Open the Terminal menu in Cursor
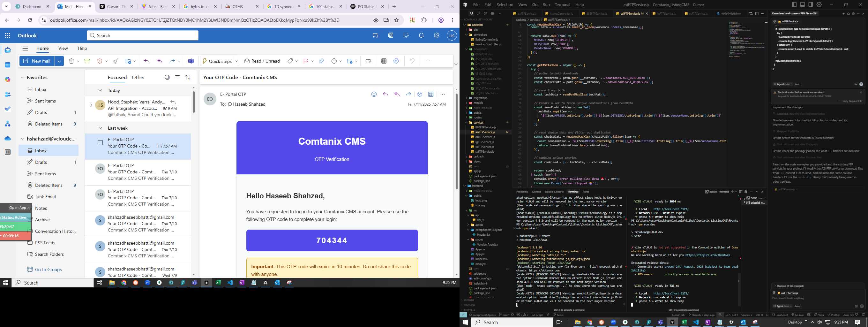The width and height of the screenshot is (868, 327). 562,5
